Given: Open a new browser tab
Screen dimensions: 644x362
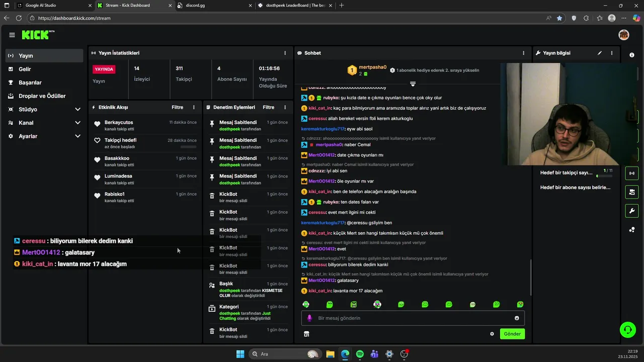Looking at the screenshot, I should click(x=342, y=6).
